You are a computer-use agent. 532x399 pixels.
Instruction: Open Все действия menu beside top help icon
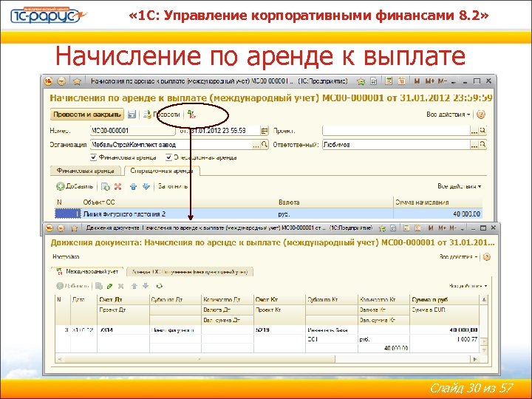click(448, 115)
